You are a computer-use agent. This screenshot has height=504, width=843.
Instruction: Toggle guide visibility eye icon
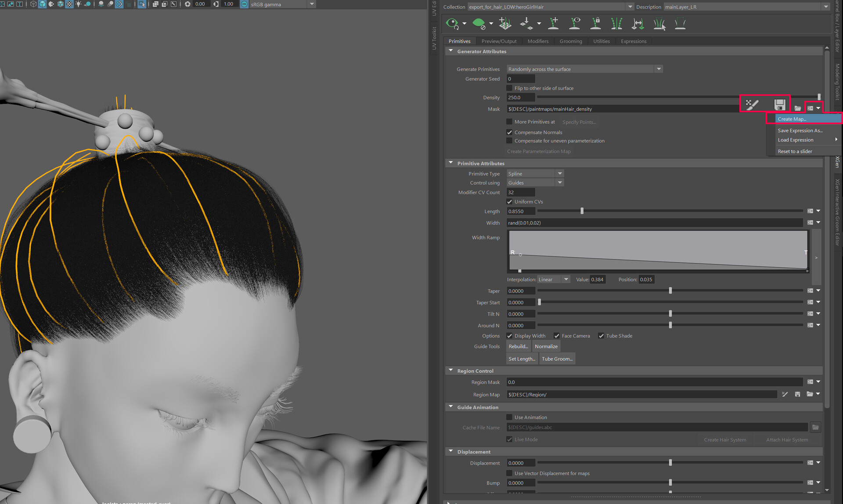(x=574, y=23)
